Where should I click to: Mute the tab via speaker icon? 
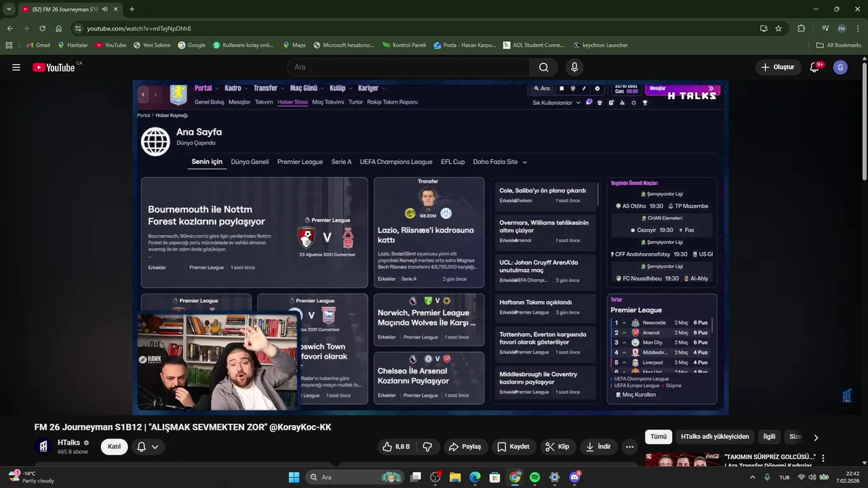[x=104, y=9]
